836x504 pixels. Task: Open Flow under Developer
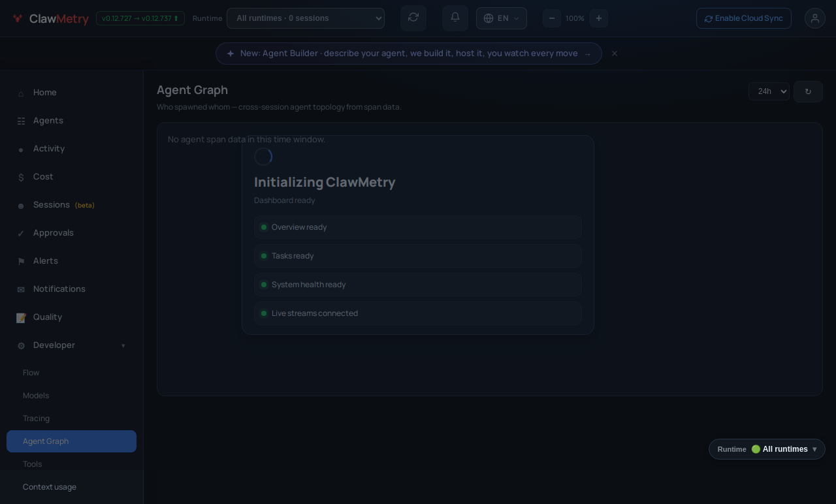pos(72,373)
